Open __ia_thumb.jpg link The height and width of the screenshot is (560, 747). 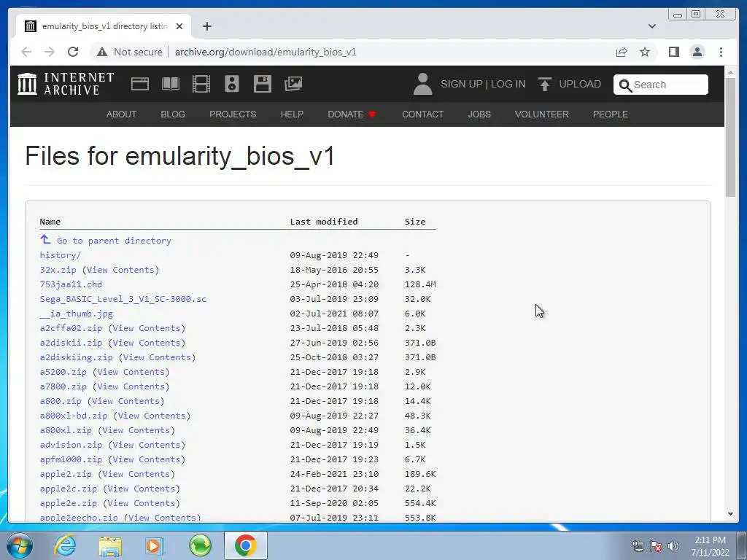(x=76, y=314)
